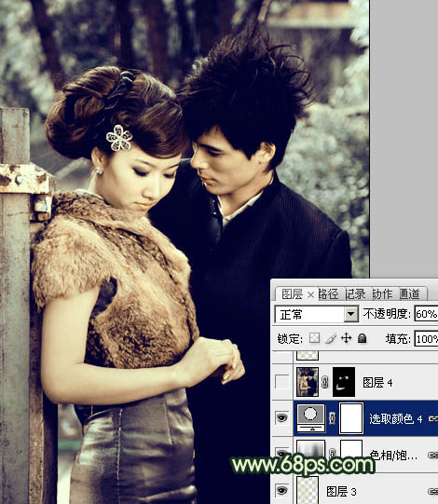Screen dimensions: 438x504
Task: Open the 通道 (Channels) tab
Action: coord(410,294)
